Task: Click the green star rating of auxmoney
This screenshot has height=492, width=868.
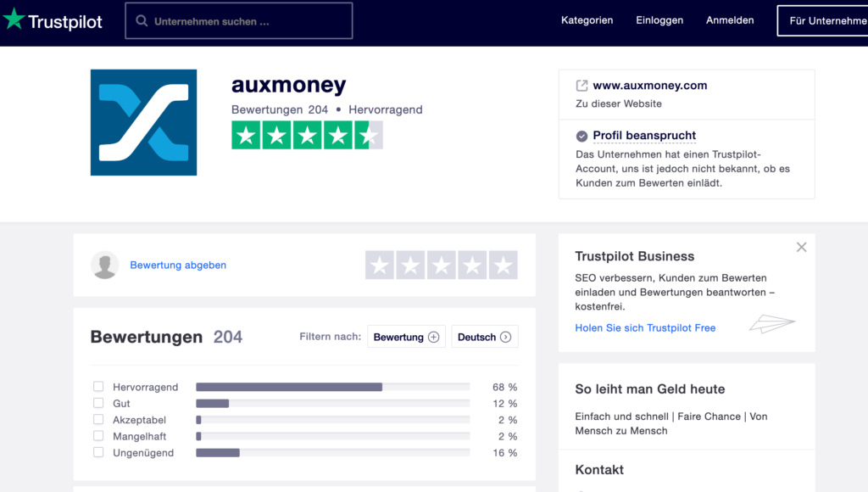Action: click(x=307, y=135)
